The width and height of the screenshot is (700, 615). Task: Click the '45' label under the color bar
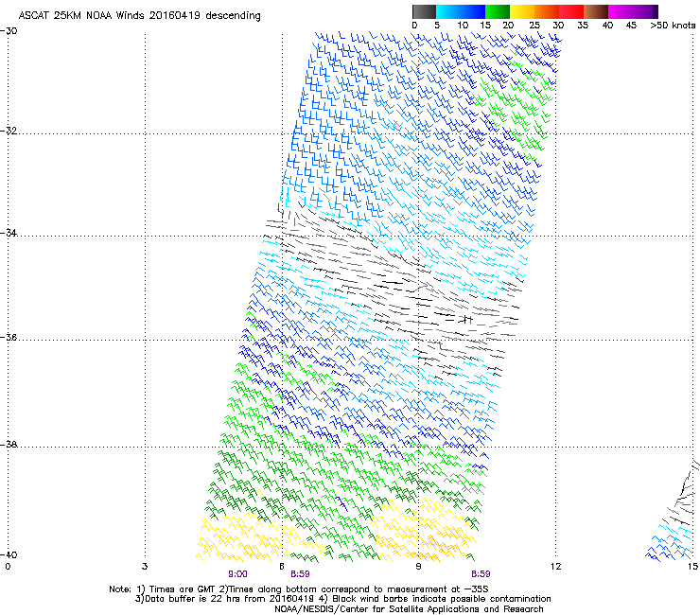point(631,26)
